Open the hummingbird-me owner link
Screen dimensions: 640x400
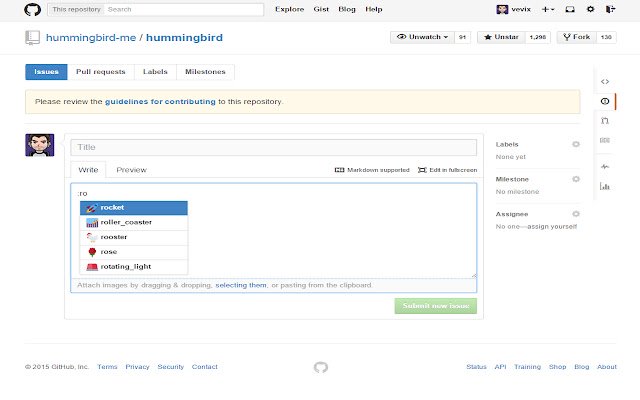click(x=91, y=38)
